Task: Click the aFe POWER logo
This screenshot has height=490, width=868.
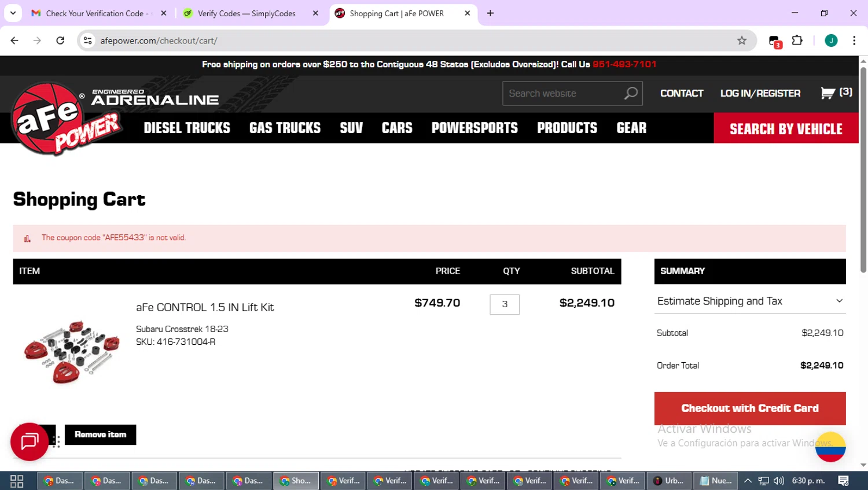Action: click(x=67, y=120)
